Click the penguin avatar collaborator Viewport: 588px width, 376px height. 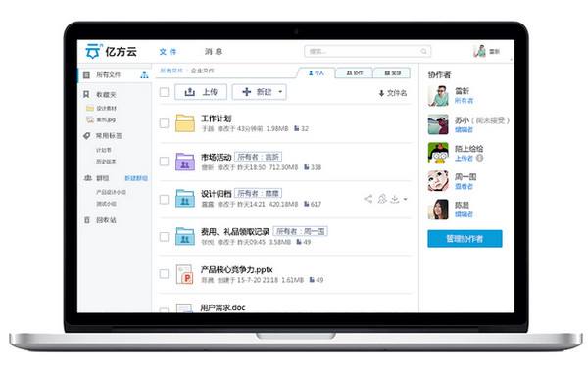pyautogui.click(x=438, y=153)
